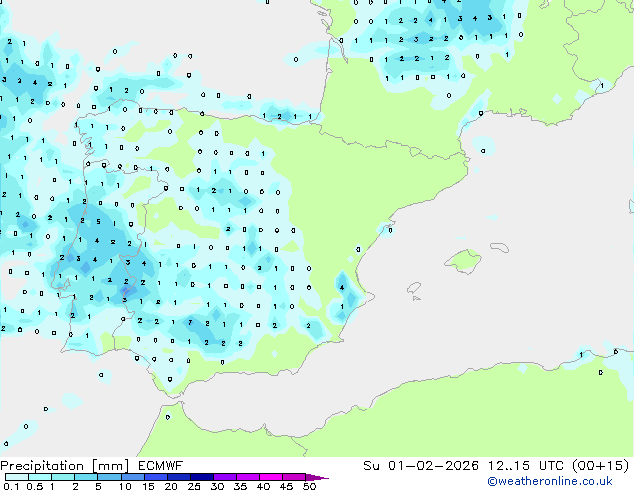Click the legend label '25'
This screenshot has width=634, height=490.
coord(194,486)
